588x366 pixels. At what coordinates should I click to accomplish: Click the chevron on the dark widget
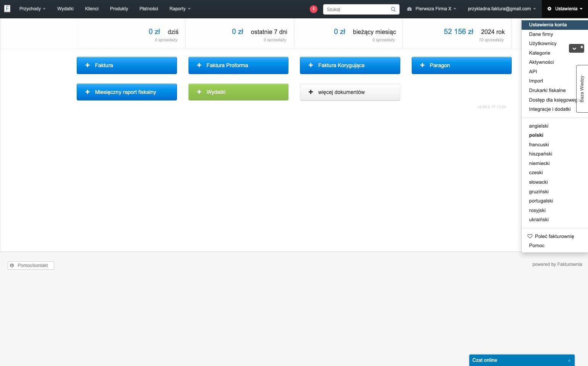tap(574, 49)
